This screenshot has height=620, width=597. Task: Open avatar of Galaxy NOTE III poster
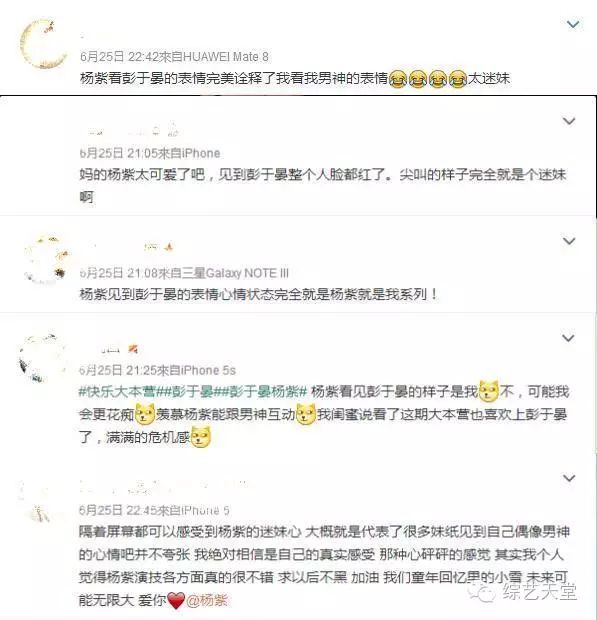44,259
